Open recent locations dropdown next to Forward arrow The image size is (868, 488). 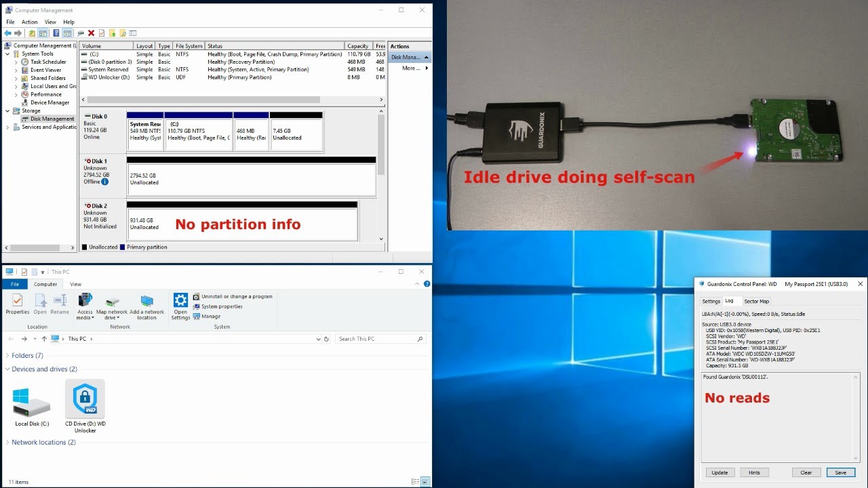[x=34, y=339]
